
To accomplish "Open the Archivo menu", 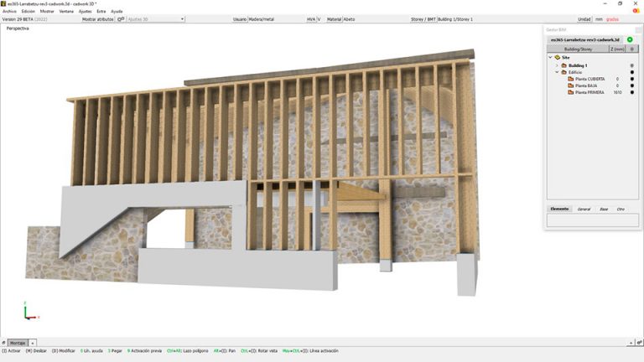I will [9, 12].
